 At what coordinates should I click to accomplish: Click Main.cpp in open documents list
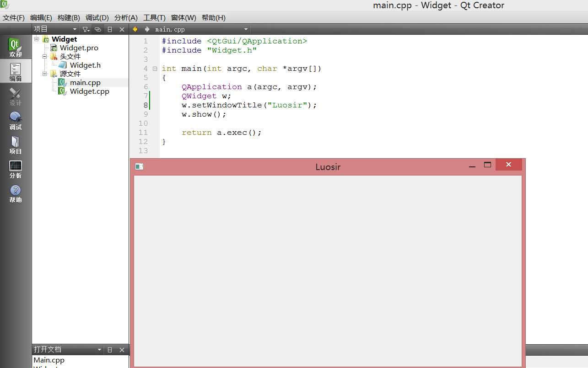click(x=49, y=360)
